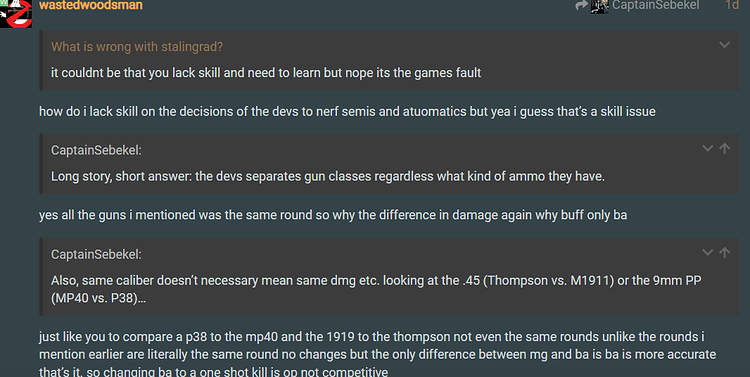The width and height of the screenshot is (750, 377).
Task: Click "CaptainSebekel:" title of the "Long story" quote
Action: tap(96, 150)
